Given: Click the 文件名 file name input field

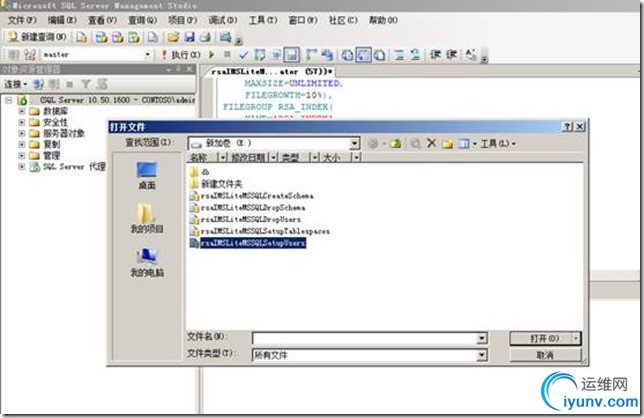Looking at the screenshot, I should [x=370, y=338].
